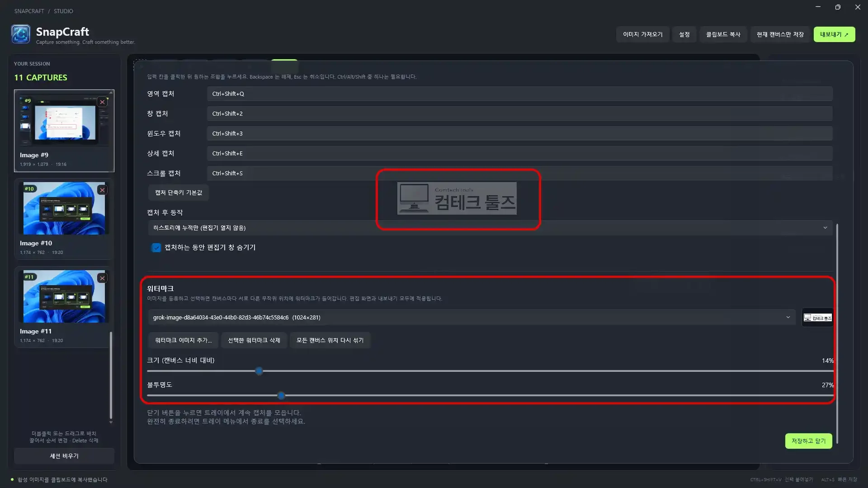Open 설정 from the top bar
Screen dimensions: 868x488
pyautogui.click(x=684, y=34)
